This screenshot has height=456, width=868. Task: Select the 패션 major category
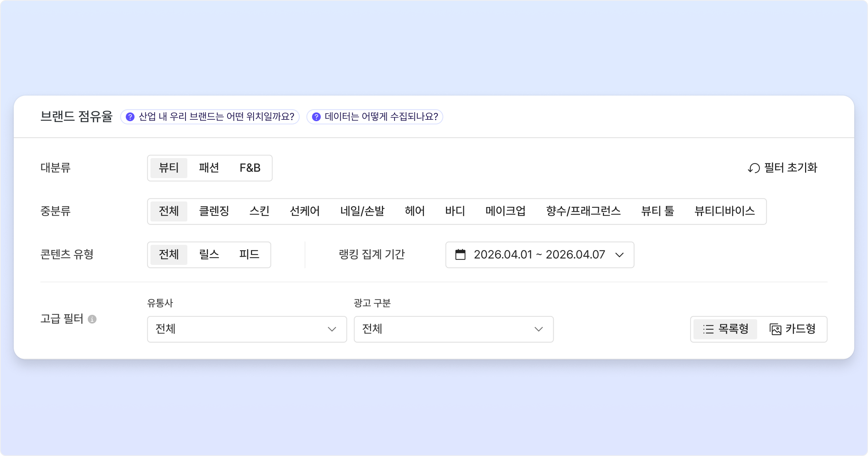point(209,168)
